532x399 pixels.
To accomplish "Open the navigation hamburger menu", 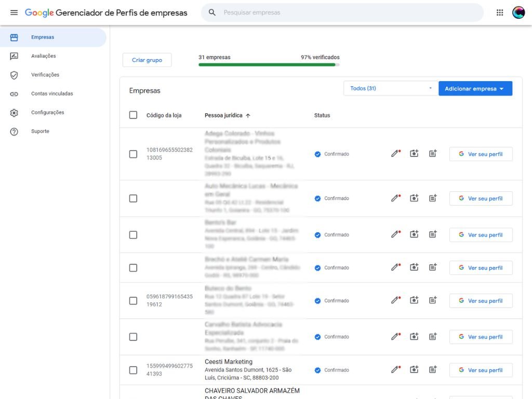I will 14,12.
